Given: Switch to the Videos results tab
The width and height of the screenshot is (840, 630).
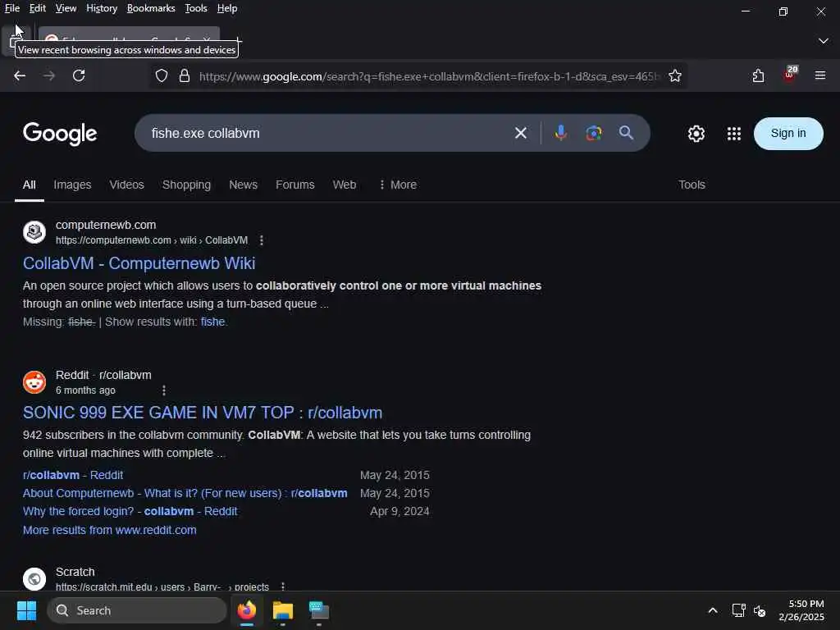Looking at the screenshot, I should (x=127, y=185).
